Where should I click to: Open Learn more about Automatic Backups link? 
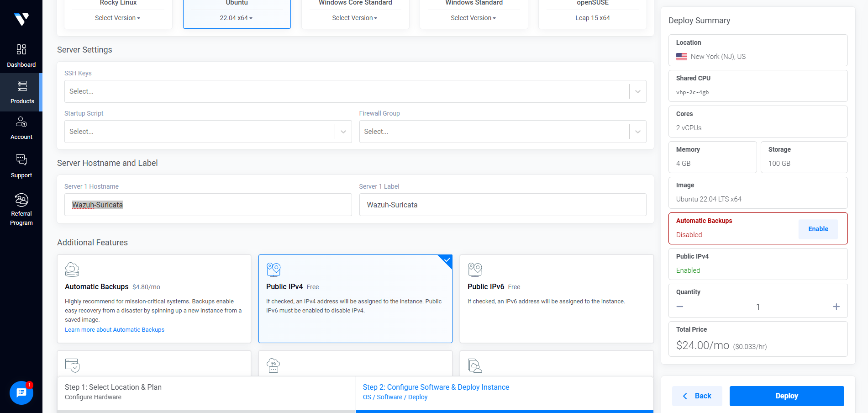[115, 329]
